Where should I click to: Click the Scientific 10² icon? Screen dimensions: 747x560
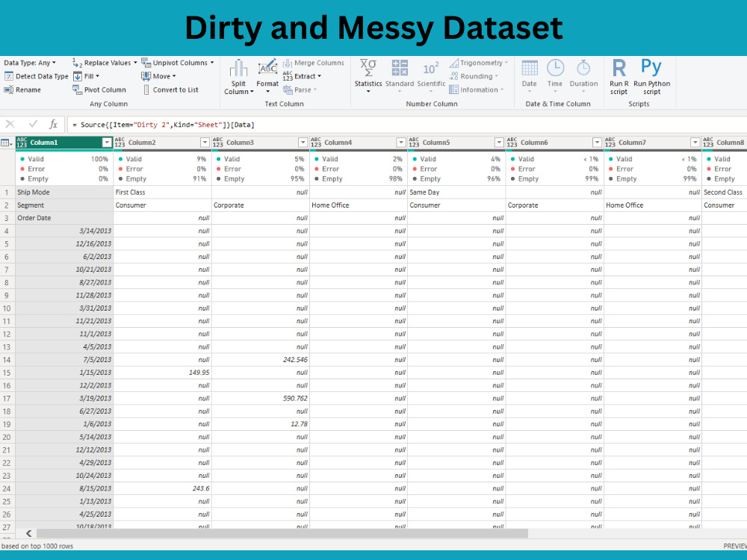tap(431, 68)
